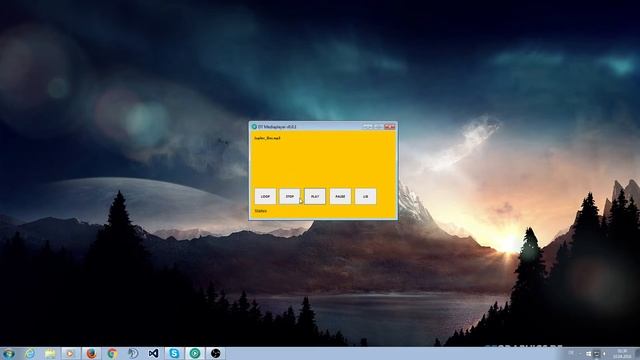Open OBS Studio from the taskbar
This screenshot has height=360, width=640.
216,353
